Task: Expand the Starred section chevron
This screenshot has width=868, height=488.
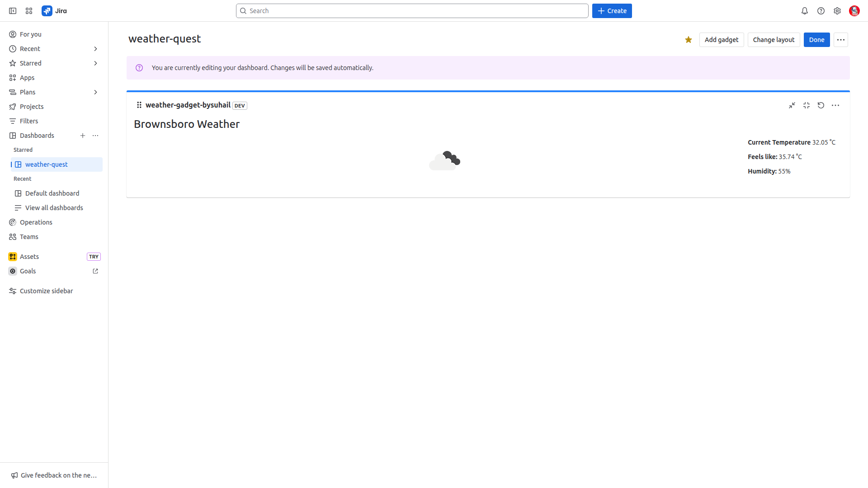Action: coord(95,63)
